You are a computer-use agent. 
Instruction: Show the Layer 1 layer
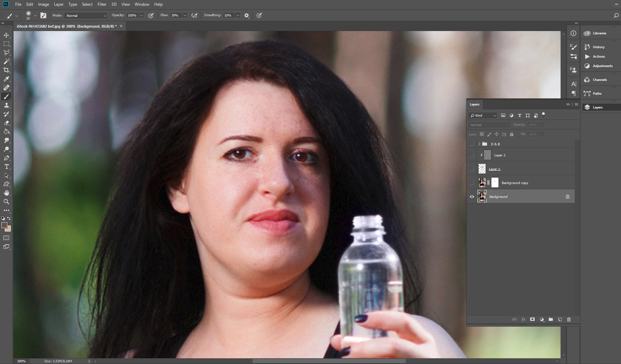[472, 169]
